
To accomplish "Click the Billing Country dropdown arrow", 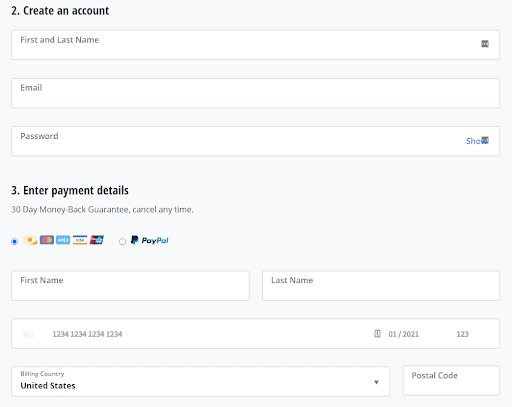I will tap(376, 382).
